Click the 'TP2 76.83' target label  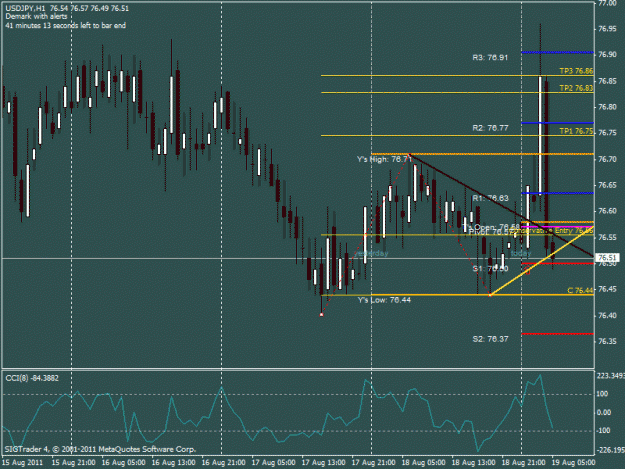tap(576, 88)
